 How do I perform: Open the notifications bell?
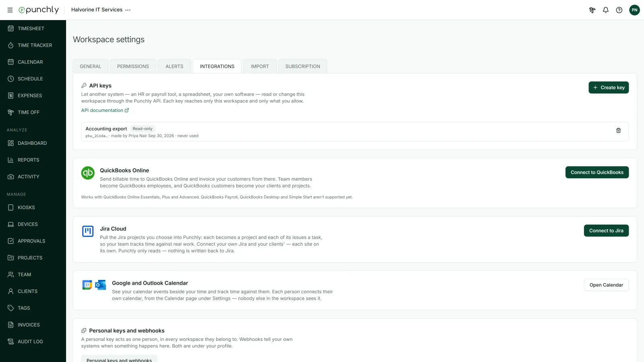point(606,10)
